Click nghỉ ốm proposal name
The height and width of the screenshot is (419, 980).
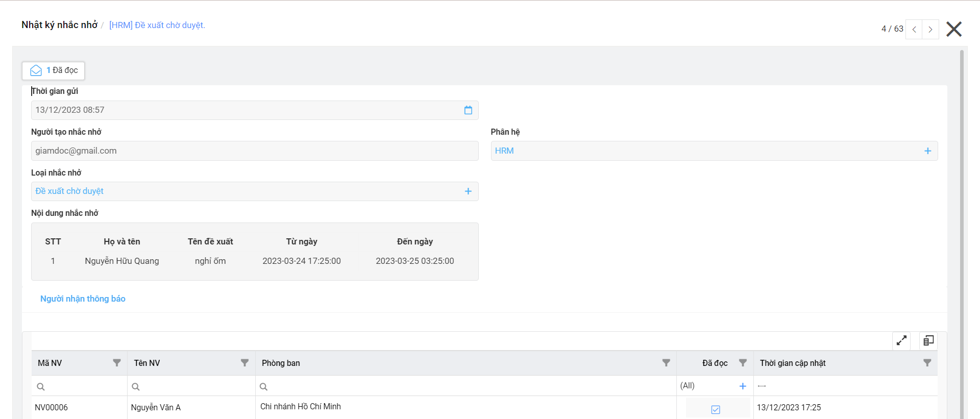[210, 261]
